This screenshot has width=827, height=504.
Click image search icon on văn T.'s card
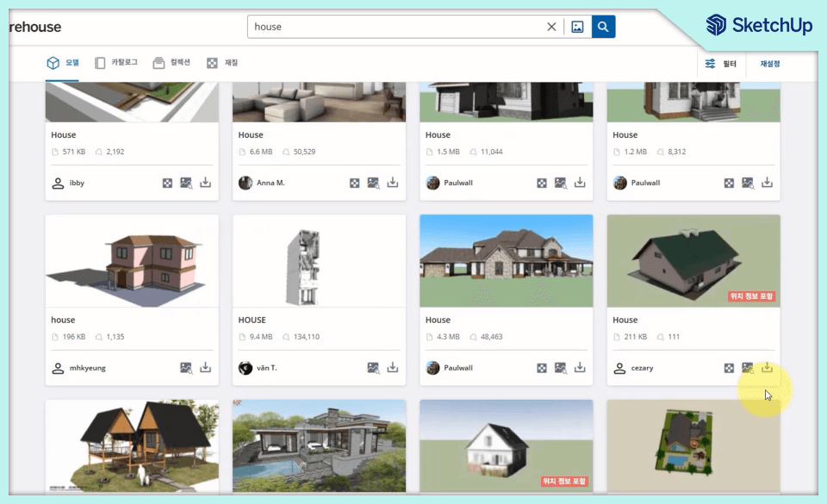373,368
